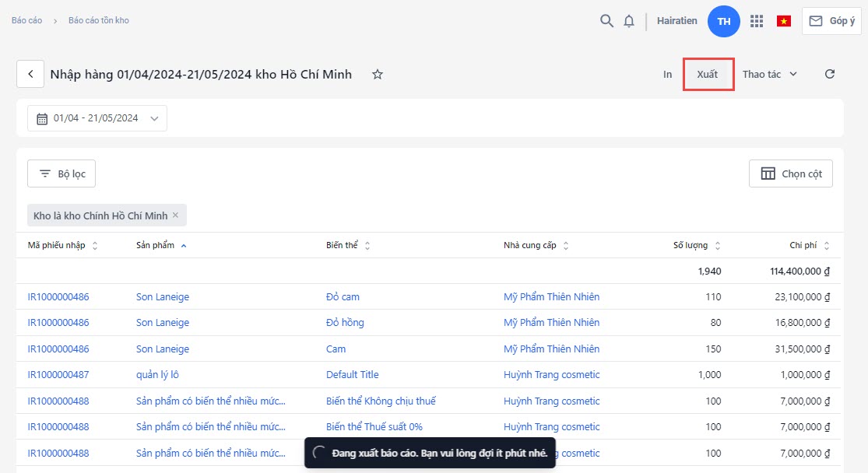Open the 01/04 - 21/05/2024 date picker

[x=97, y=118]
